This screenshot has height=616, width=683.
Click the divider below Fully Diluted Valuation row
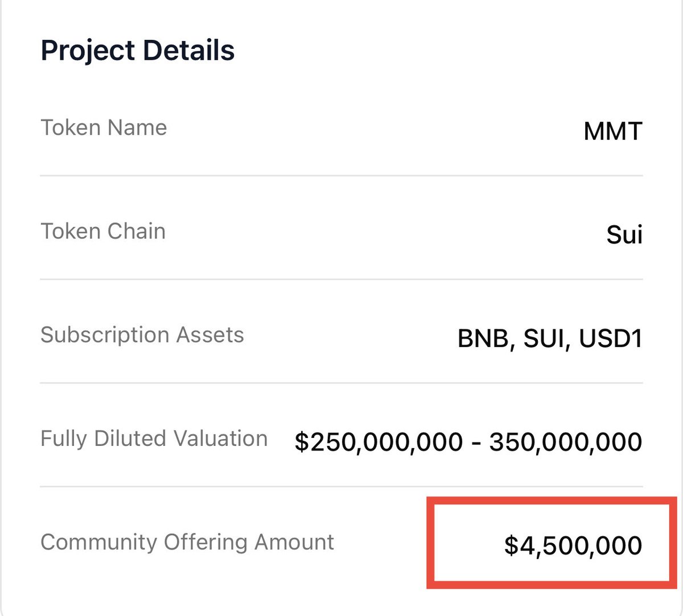pyautogui.click(x=341, y=486)
